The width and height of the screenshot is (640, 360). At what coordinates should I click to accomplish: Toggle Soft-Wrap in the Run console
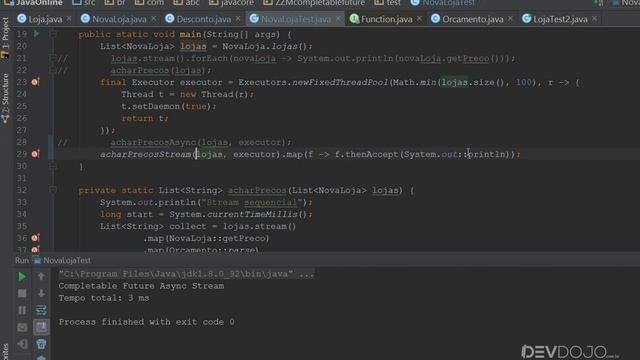[x=41, y=310]
